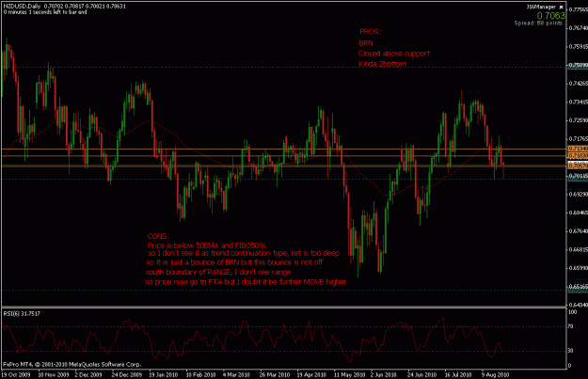Select the 'BRN' annotation line
588x379 pixels.
(x=366, y=43)
